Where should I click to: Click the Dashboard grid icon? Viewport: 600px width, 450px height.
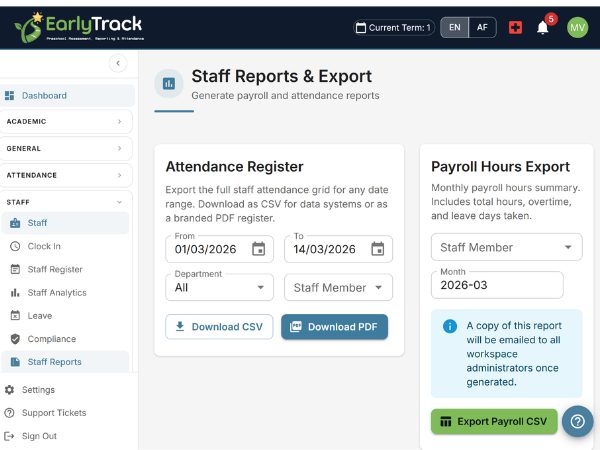9,96
